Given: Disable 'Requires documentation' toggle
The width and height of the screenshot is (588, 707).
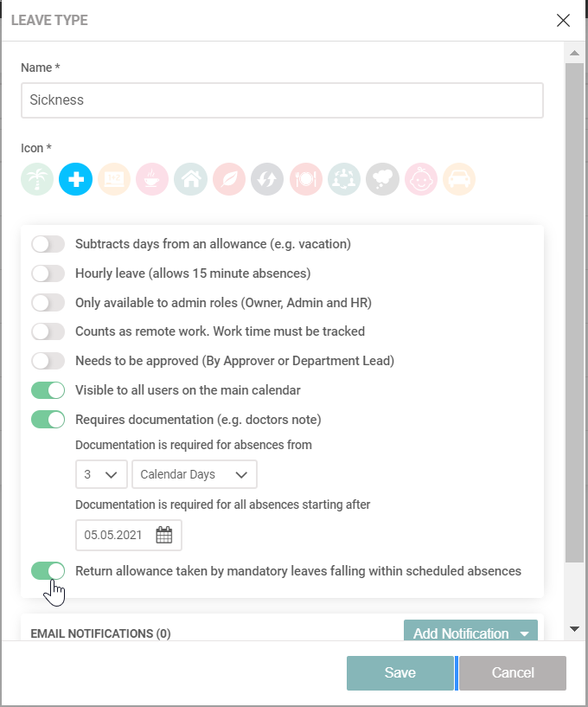Looking at the screenshot, I should pos(48,420).
